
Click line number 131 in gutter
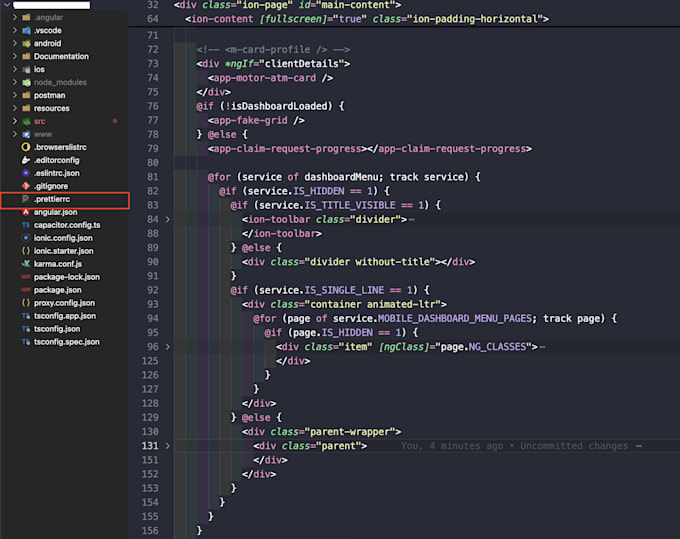point(150,446)
